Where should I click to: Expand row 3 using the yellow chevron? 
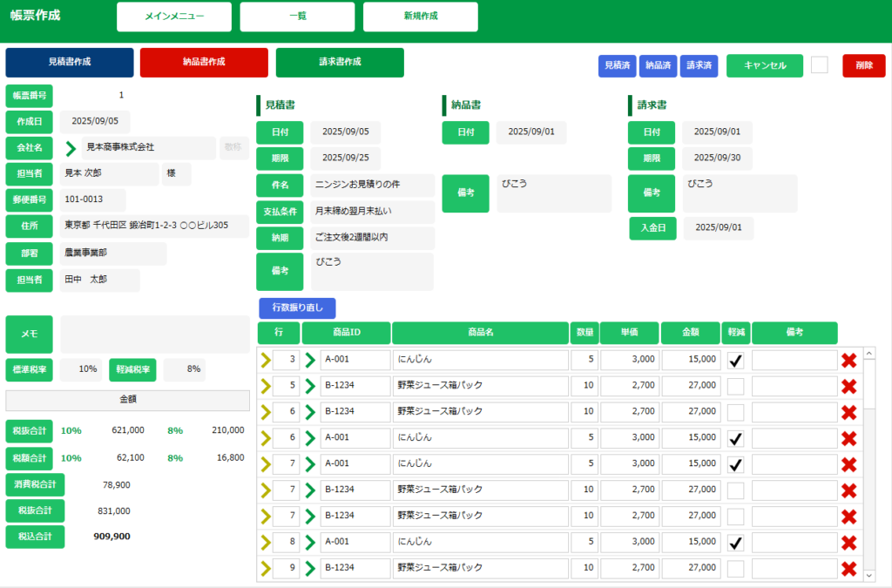(x=265, y=360)
